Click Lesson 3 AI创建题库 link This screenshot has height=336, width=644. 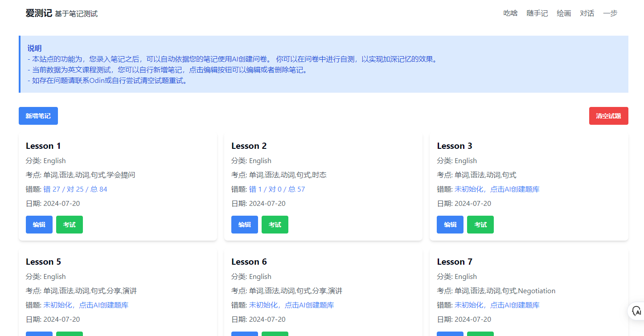click(x=497, y=189)
